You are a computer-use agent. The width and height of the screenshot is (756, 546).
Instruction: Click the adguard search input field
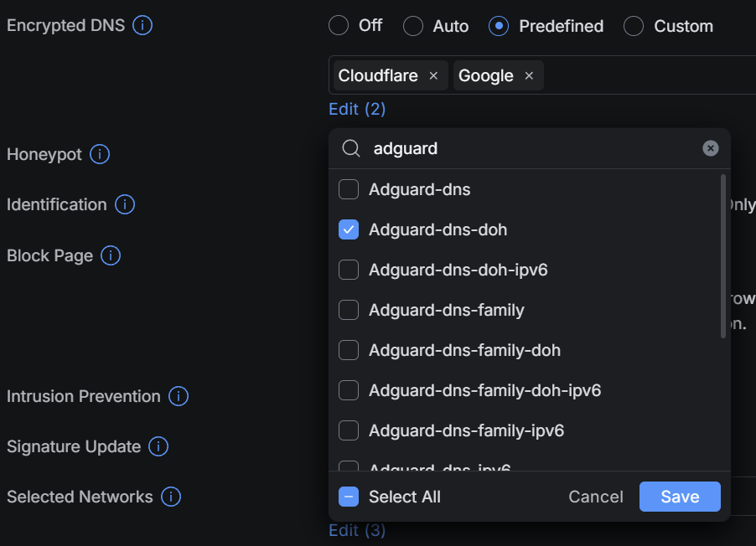pos(528,148)
